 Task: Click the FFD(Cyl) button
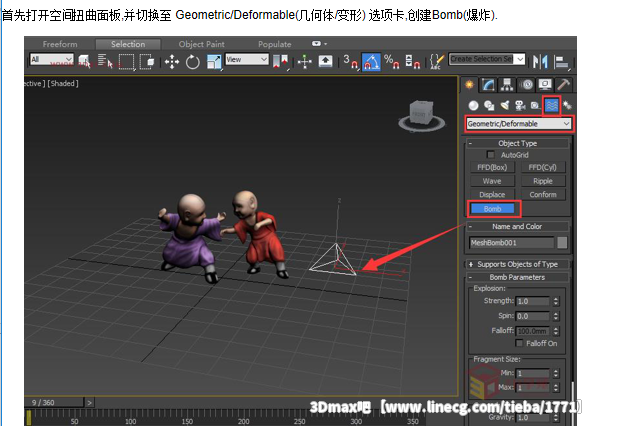(x=542, y=167)
